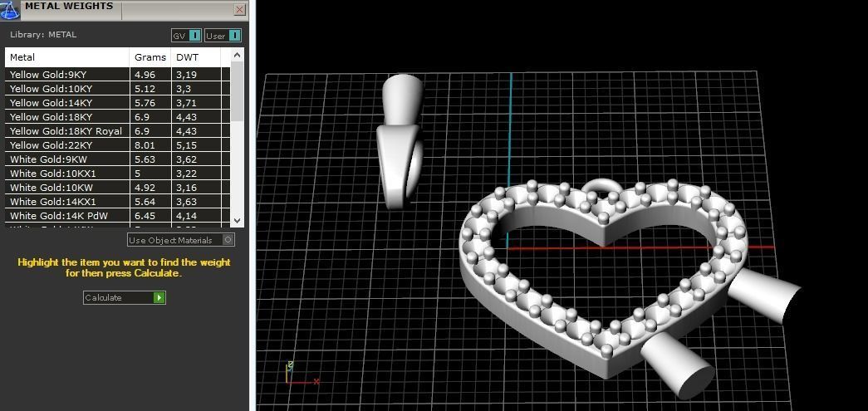Select the White Gold:9KW row
The height and width of the screenshot is (411, 868).
coord(118,159)
